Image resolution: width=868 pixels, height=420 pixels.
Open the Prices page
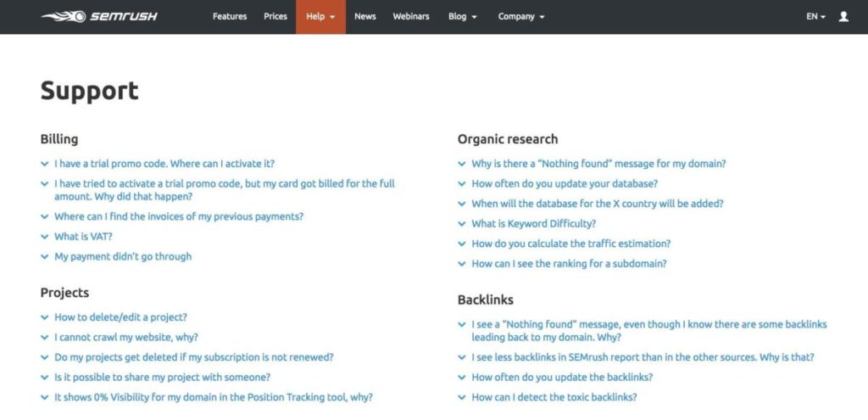coord(275,17)
